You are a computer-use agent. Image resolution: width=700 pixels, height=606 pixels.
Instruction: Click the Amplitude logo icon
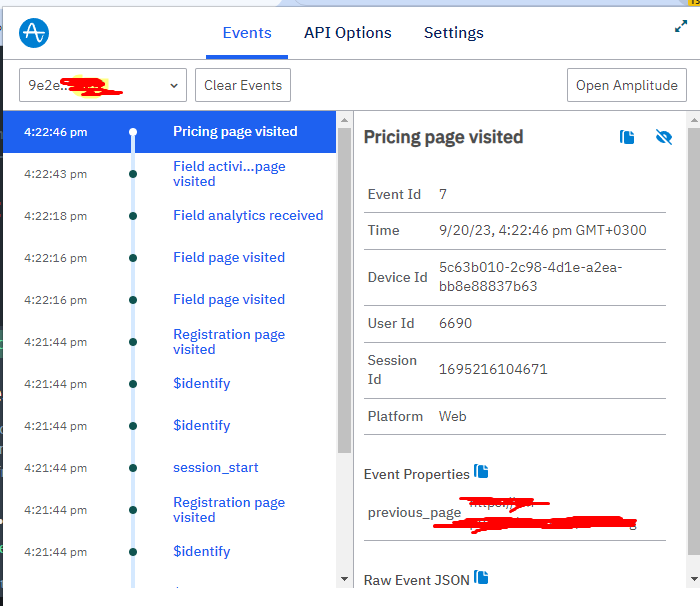34,33
